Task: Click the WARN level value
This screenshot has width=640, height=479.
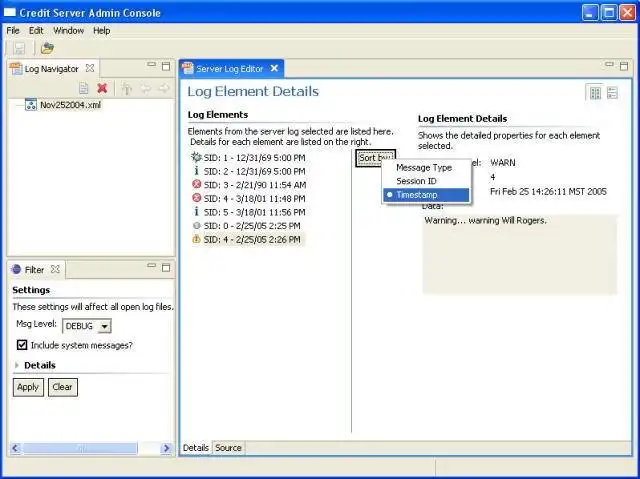Action: click(x=503, y=163)
